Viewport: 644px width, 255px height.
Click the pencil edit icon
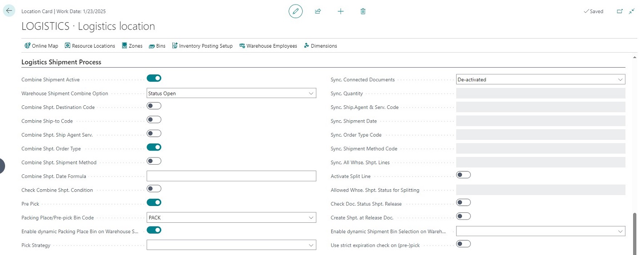[295, 11]
